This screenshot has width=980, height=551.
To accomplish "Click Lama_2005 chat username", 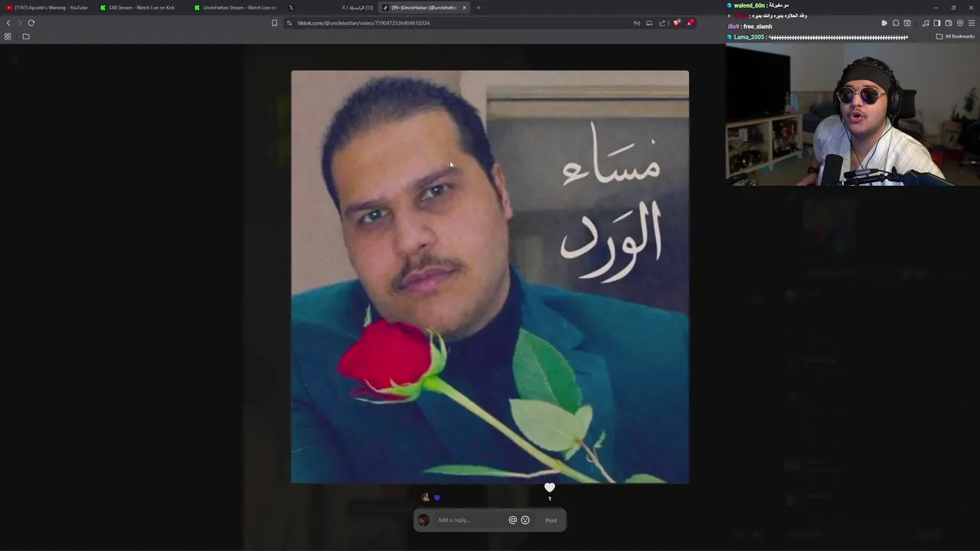I will [748, 37].
